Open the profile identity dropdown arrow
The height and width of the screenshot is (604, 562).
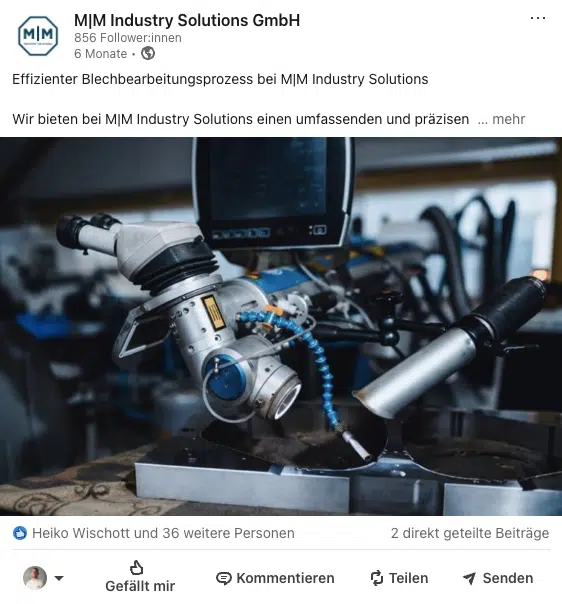59,578
